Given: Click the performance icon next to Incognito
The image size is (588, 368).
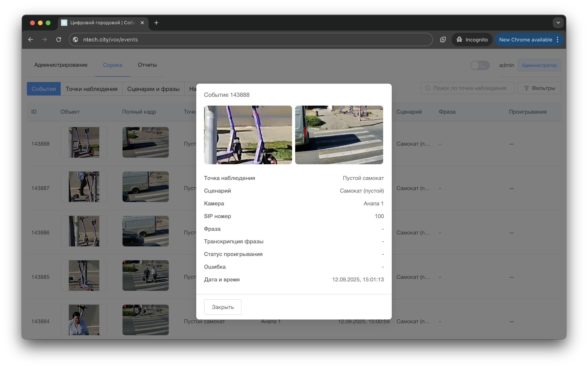Looking at the screenshot, I should point(443,39).
